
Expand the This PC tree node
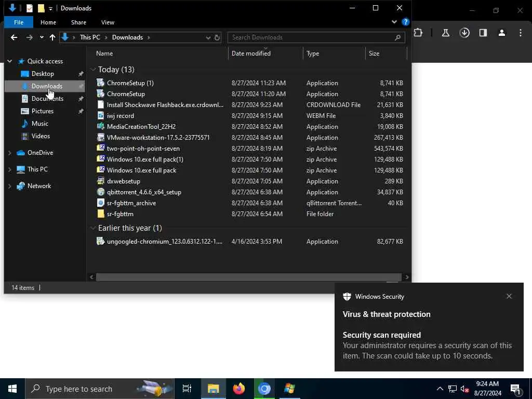tap(9, 169)
